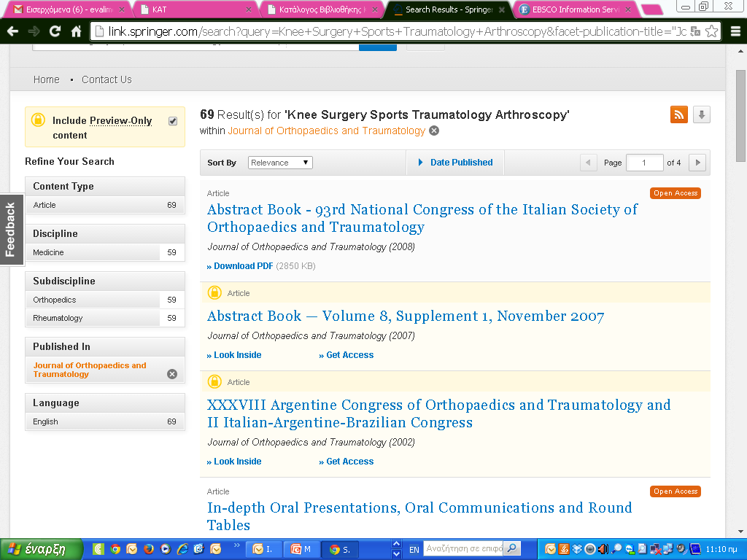Viewport: 747px width, 560px height.
Task: Click the download results arrow icon
Action: pos(702,114)
